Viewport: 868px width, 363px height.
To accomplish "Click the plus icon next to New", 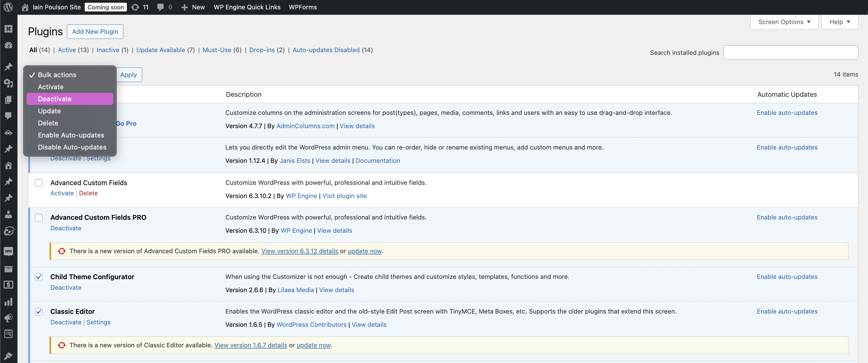I will 184,8.
